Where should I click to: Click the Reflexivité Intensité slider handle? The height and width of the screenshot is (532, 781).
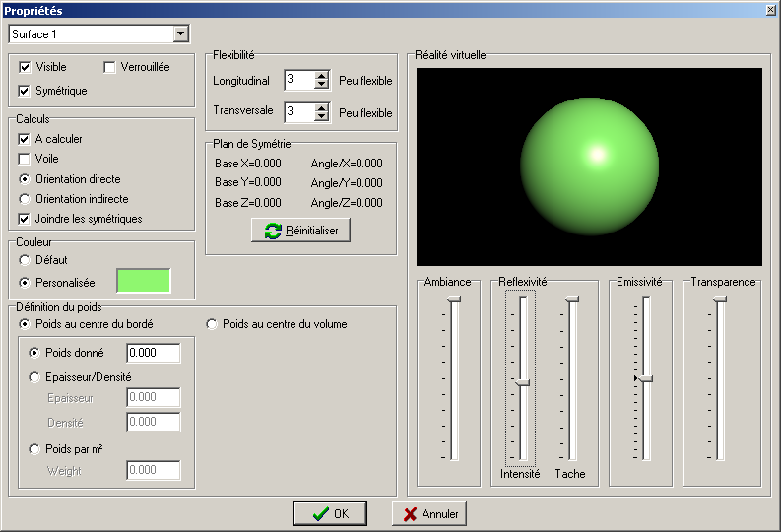pos(522,382)
